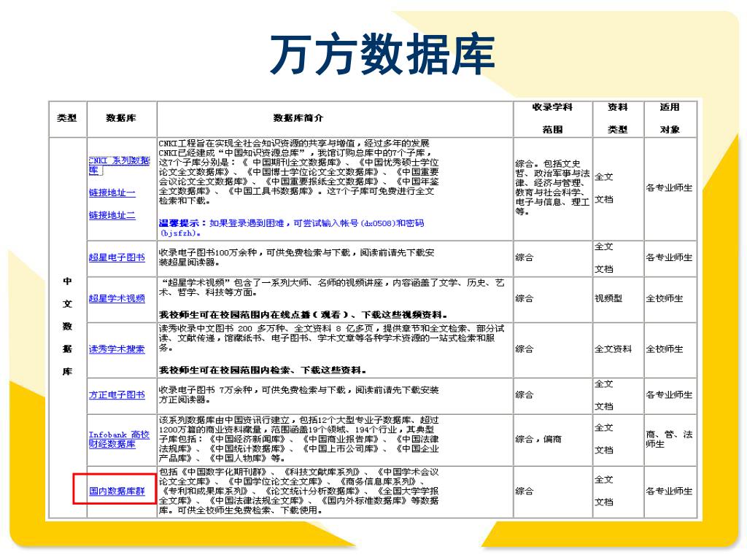Viewport: 747px width, 560px height.
Task: Click the 综合。包括文史哲 subject description cell
Action: pyautogui.click(x=553, y=187)
